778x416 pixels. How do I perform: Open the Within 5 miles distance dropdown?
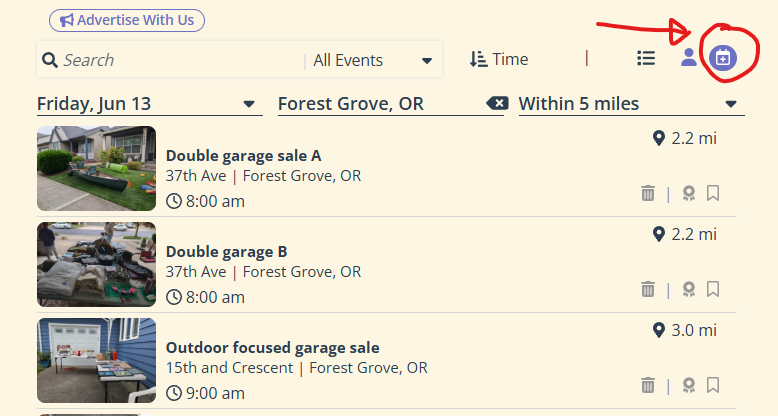click(631, 104)
